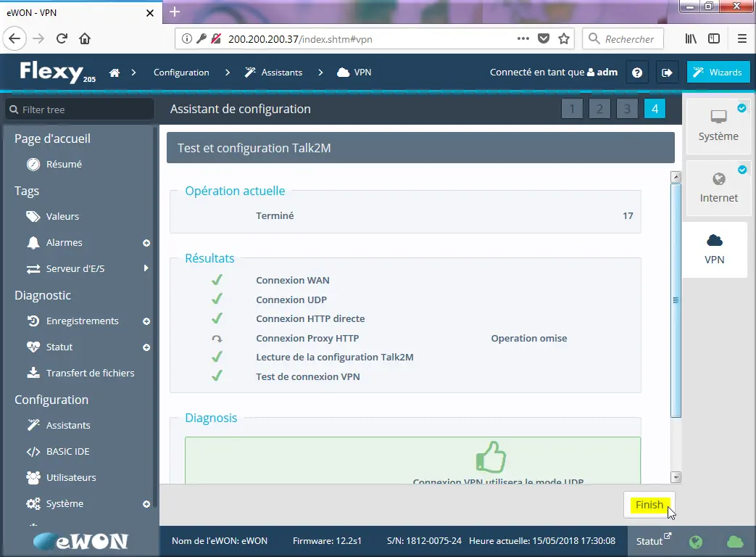756x557 pixels.
Task: Open Utilisateurs in the sidebar
Action: (x=71, y=477)
